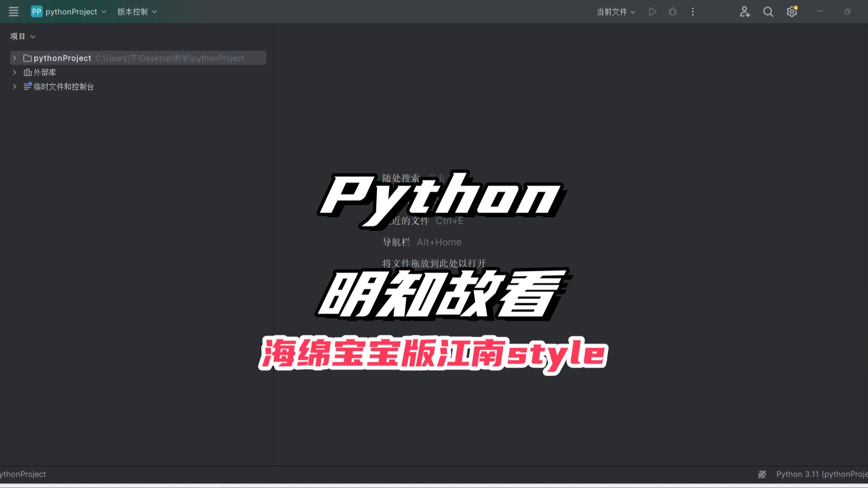This screenshot has width=868, height=488.
Task: Open the main hamburger menu
Action: click(13, 12)
